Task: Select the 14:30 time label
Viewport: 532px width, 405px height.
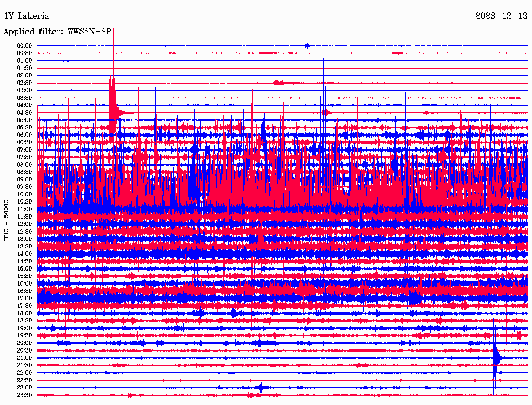Action: click(24, 262)
